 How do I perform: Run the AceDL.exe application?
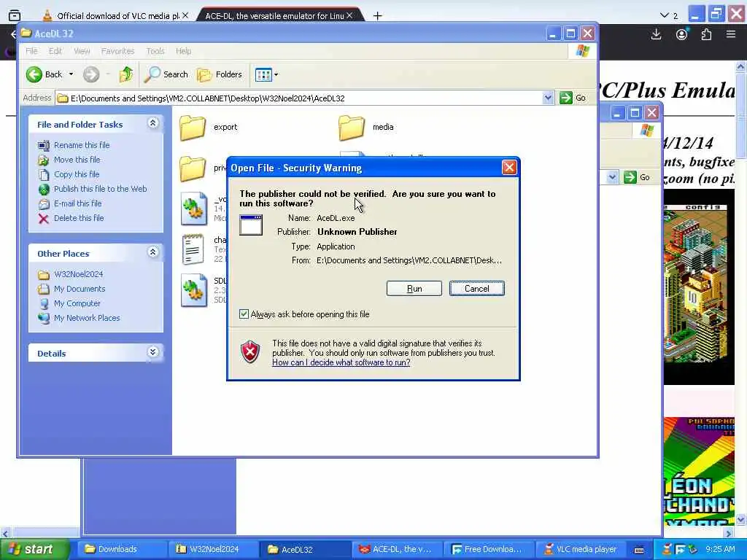414,289
